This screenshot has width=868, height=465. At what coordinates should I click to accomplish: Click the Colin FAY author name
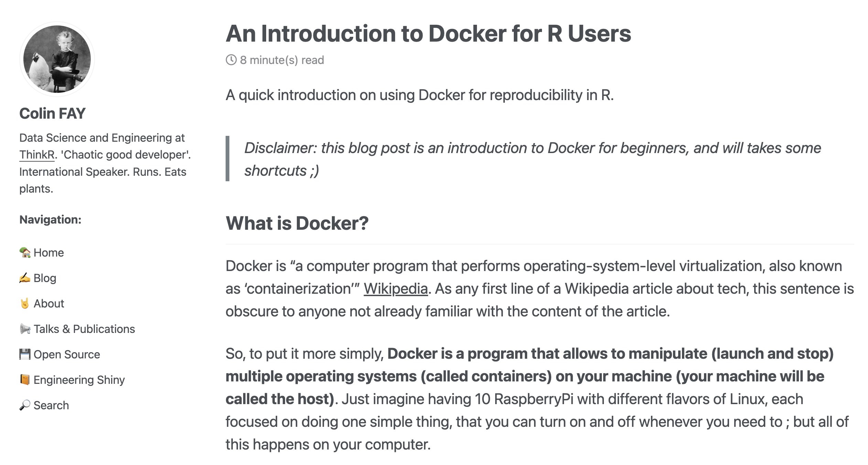(52, 113)
